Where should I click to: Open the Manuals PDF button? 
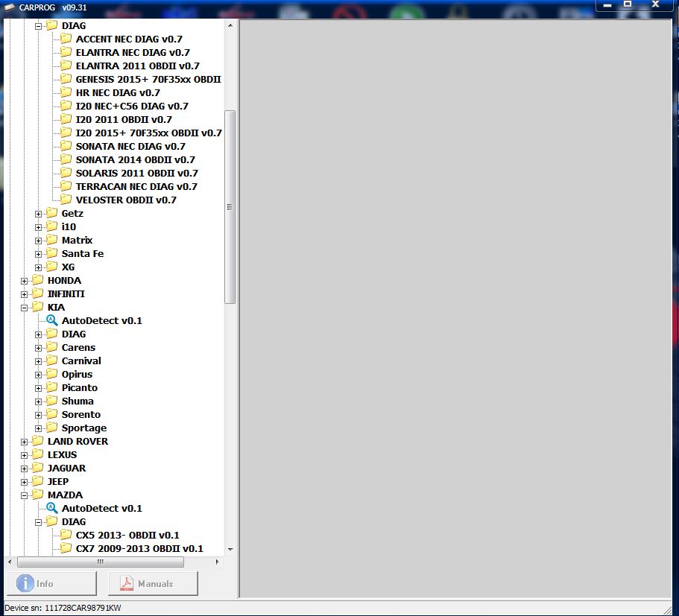(x=153, y=583)
